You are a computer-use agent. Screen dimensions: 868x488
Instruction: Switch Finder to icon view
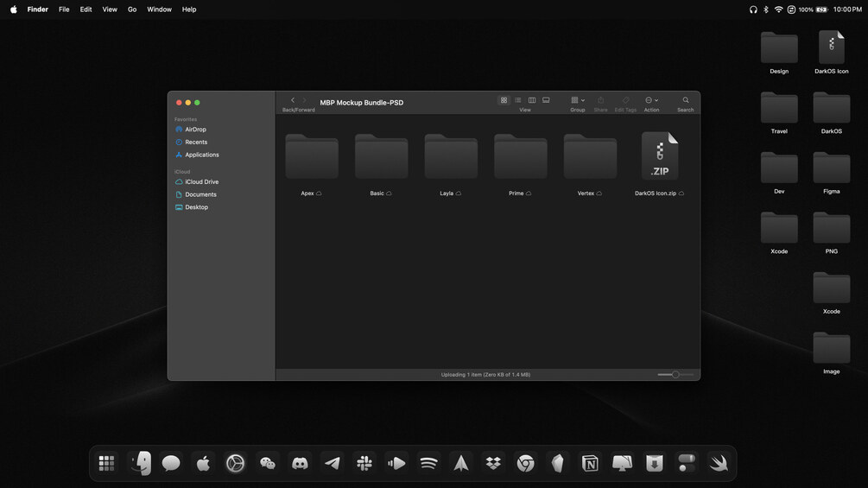[504, 100]
